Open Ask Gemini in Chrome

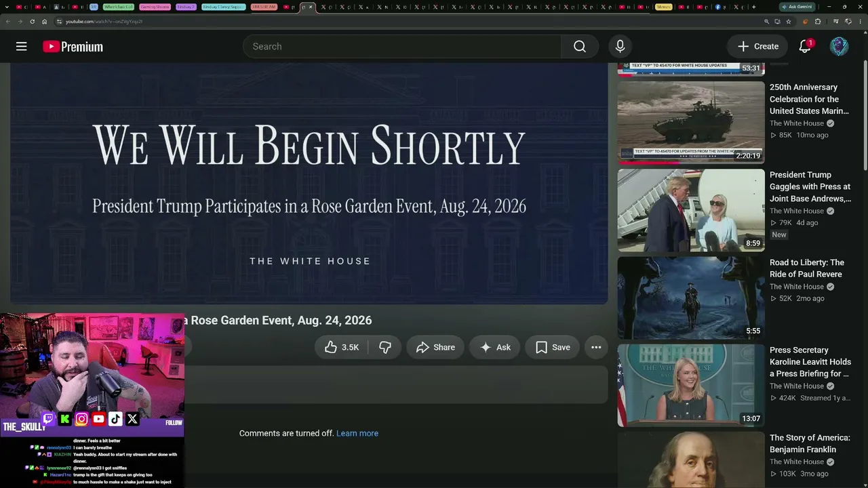797,7
